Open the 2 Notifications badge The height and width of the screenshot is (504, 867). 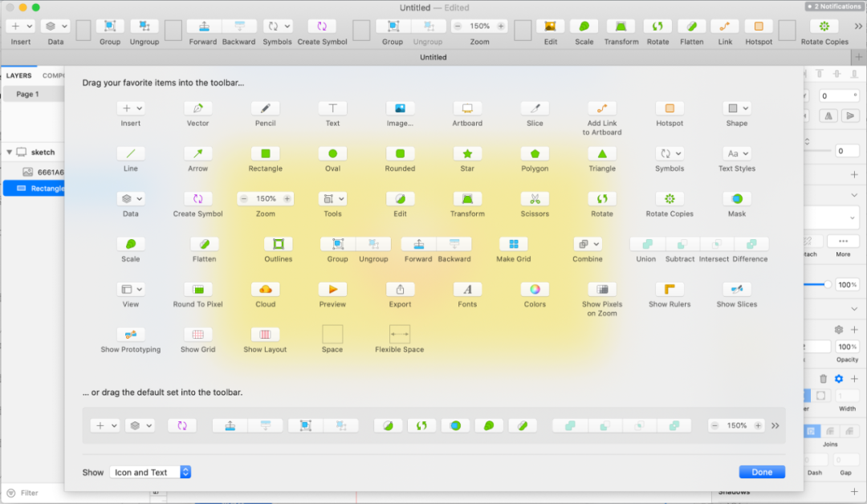834,6
